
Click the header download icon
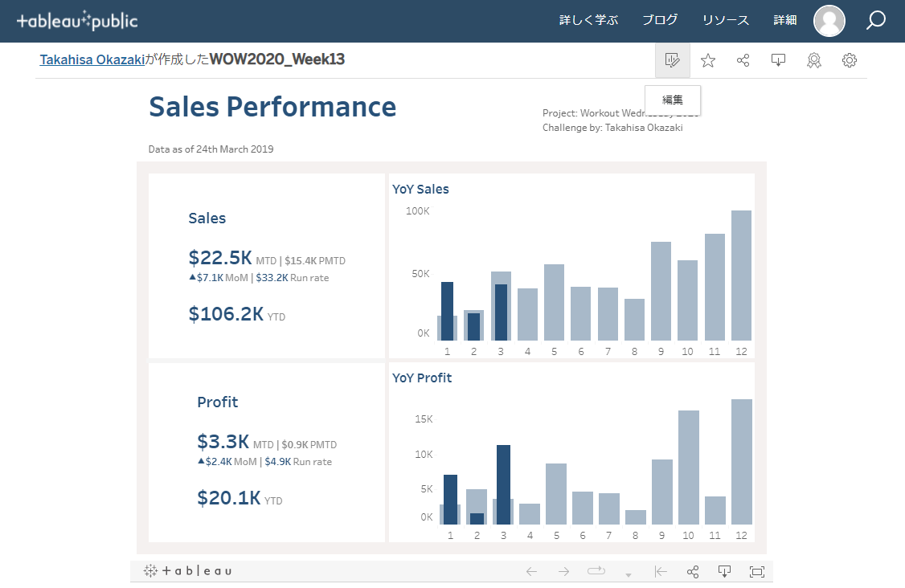(779, 60)
